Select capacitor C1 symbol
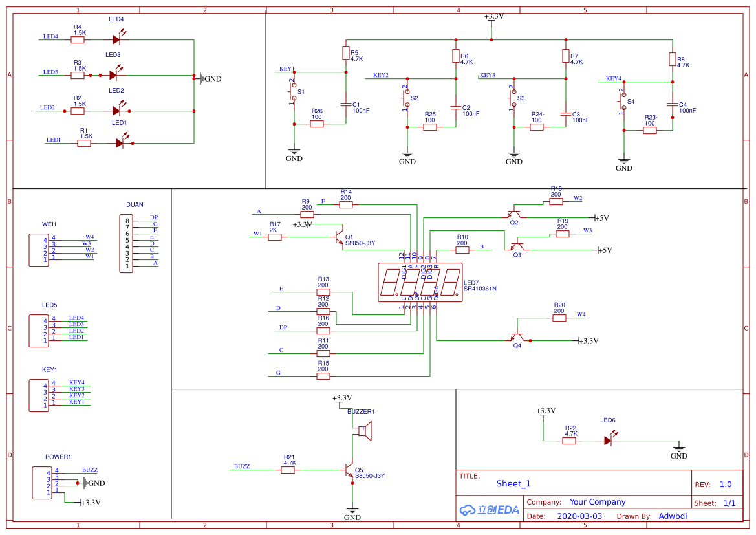 pyautogui.click(x=346, y=105)
